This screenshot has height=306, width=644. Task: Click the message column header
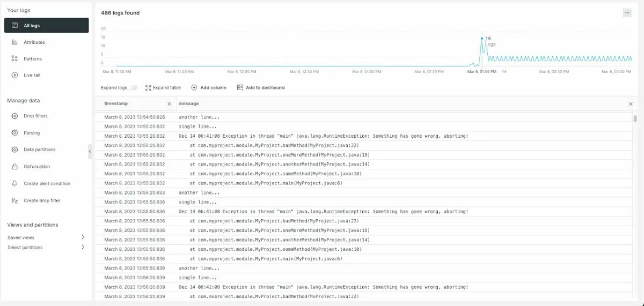point(189,103)
